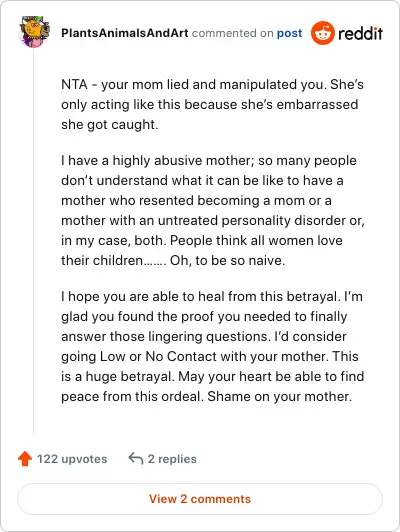Click the paragraph beginning "NTA - your mom lied"
400x532 pixels.
[212, 104]
